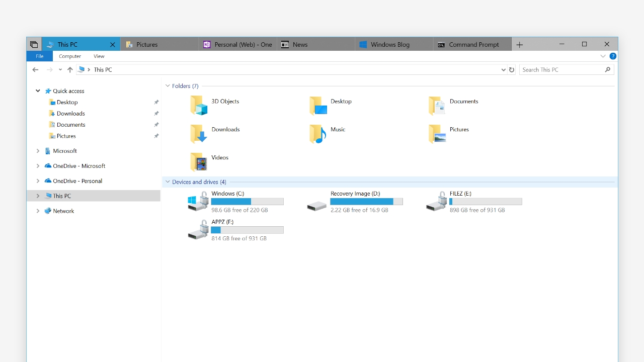
Task: Click the Search This PC field
Action: pos(561,70)
